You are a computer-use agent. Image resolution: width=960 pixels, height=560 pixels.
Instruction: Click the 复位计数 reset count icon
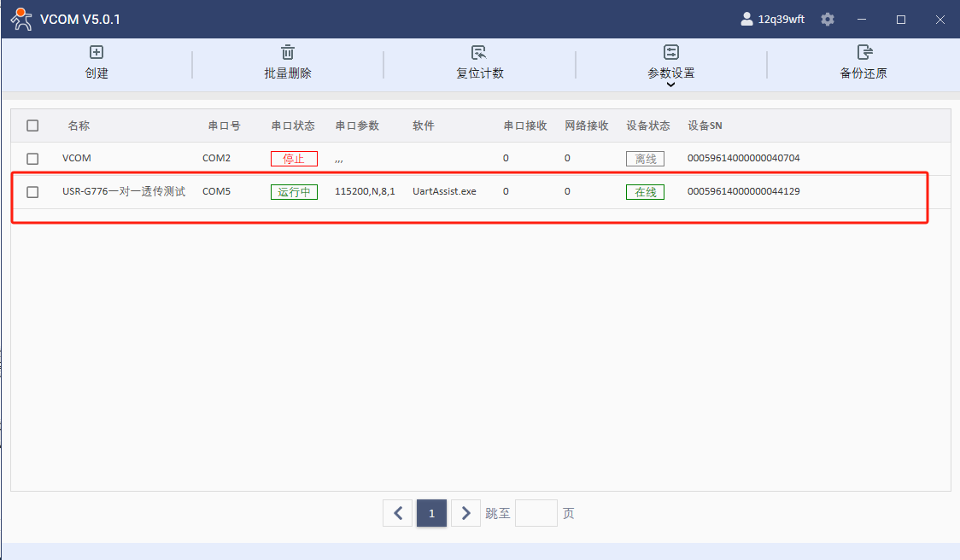[479, 53]
